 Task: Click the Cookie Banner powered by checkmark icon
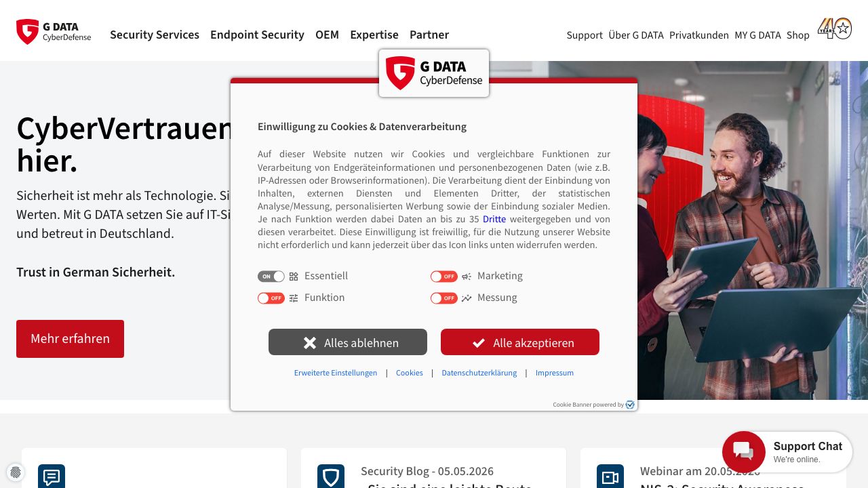pos(630,405)
